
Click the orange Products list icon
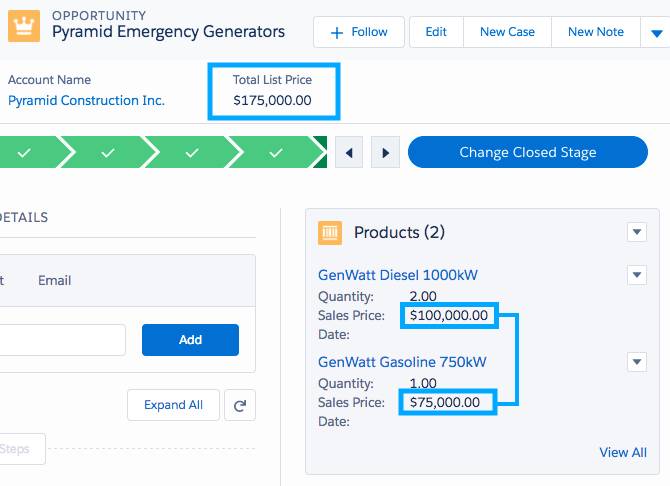pyautogui.click(x=330, y=233)
